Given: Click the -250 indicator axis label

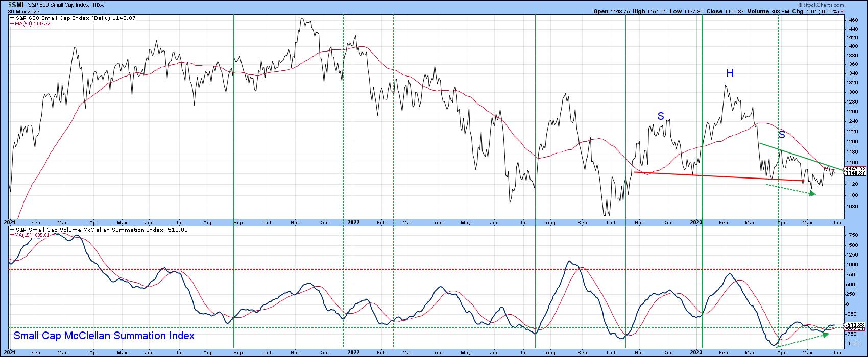Looking at the screenshot, I should click(x=852, y=314).
